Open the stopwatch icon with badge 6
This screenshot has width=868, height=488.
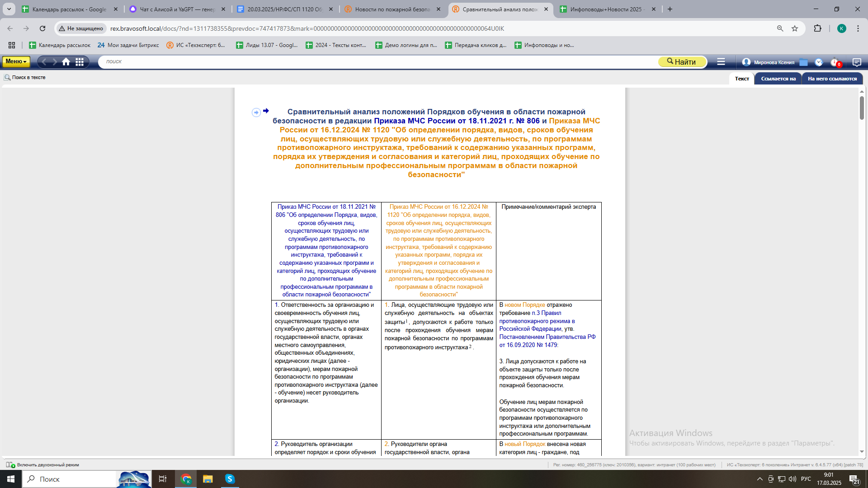[835, 62]
